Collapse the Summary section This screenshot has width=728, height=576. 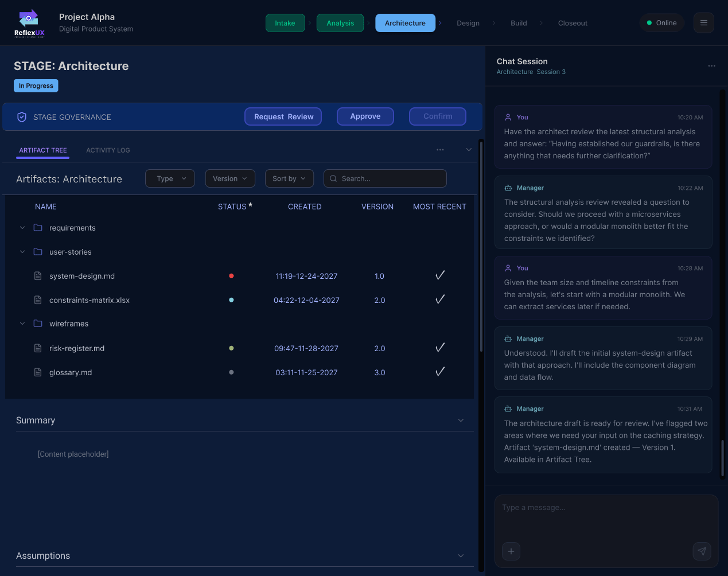[461, 421]
